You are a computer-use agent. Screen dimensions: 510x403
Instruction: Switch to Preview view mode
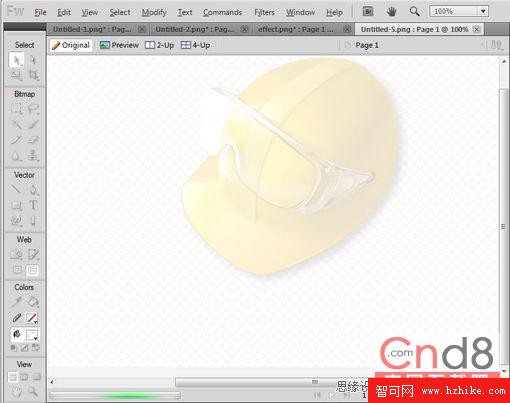(119, 45)
